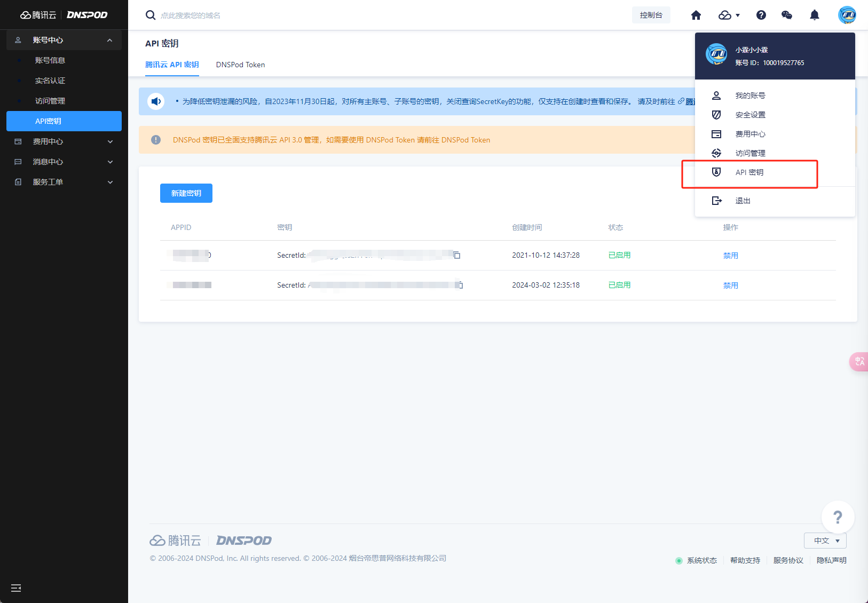Switch to DNSPod Token tab

click(240, 65)
